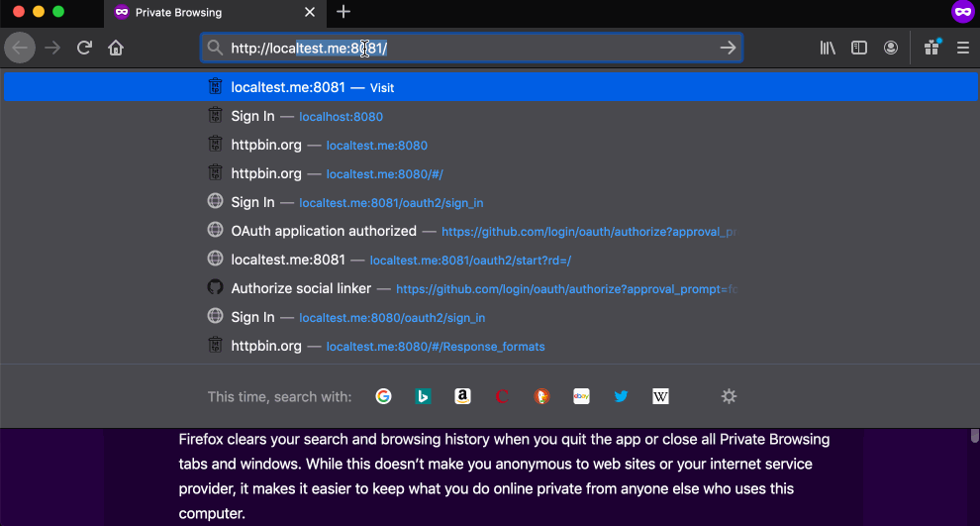The image size is (980, 526).
Task: Choose Authorize social linker suggestion
Action: coord(491,288)
